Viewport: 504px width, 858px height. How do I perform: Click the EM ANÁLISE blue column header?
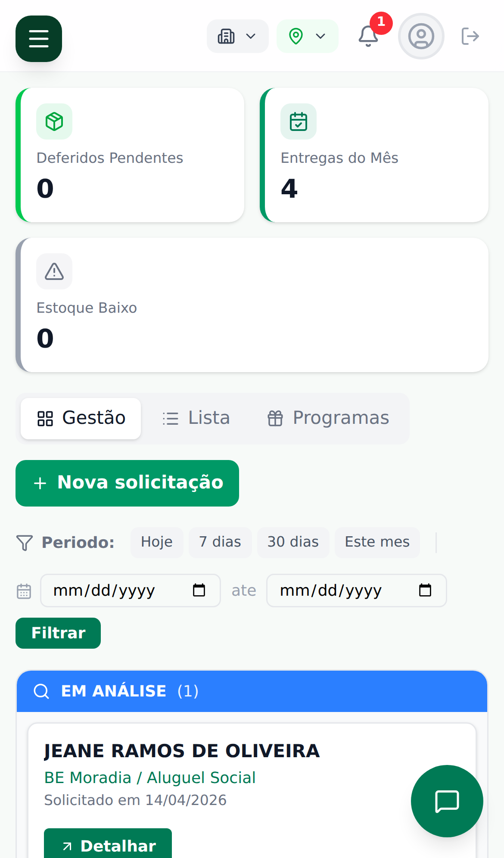(x=252, y=691)
